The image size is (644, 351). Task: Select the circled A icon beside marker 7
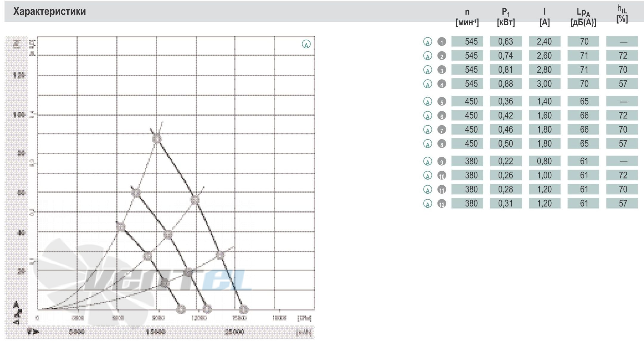428,130
